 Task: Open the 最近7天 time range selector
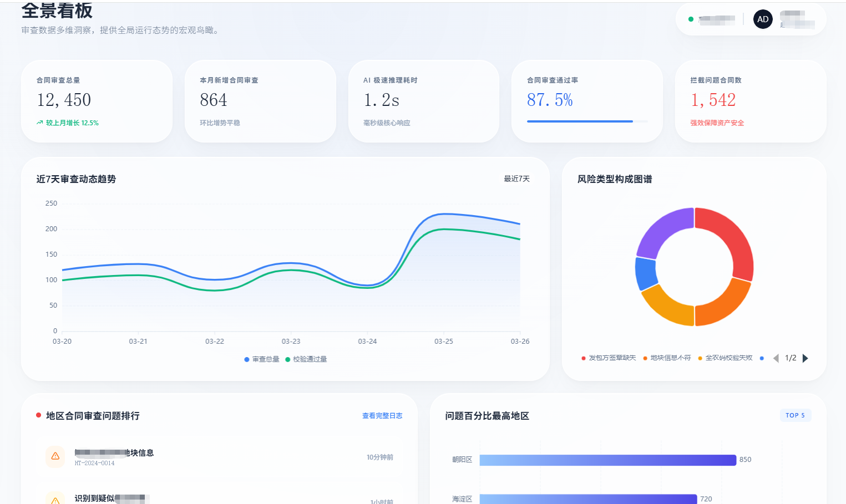[516, 179]
